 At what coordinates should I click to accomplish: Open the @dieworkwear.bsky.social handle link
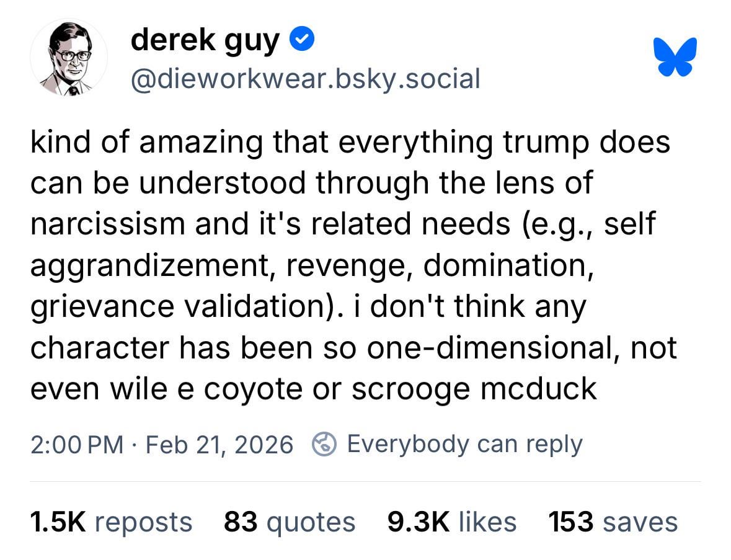coord(305,78)
